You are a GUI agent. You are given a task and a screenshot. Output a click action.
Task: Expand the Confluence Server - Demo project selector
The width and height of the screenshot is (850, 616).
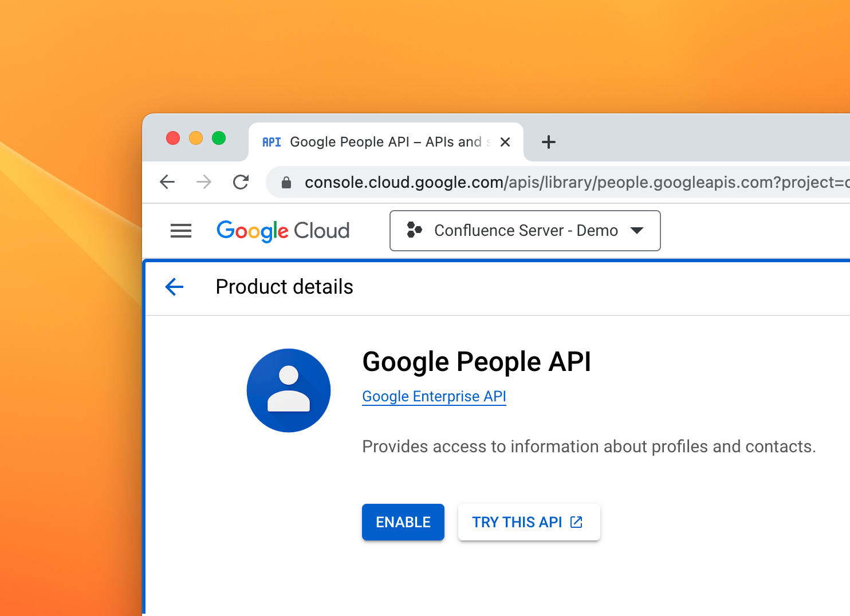pos(525,231)
